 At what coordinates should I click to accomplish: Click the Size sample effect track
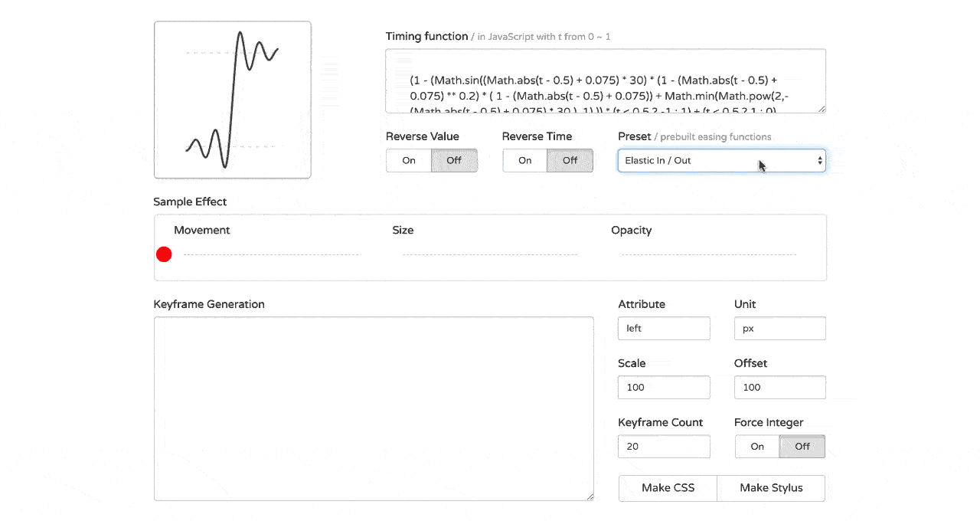(490, 254)
